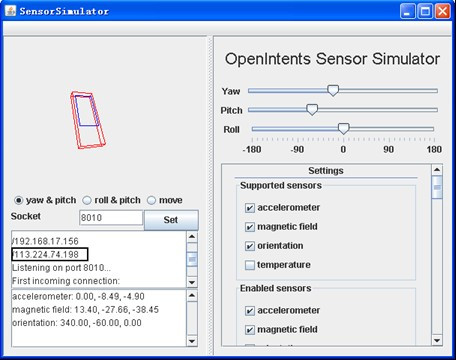
Task: Adjust the Yaw slider thumb
Action: (x=333, y=90)
